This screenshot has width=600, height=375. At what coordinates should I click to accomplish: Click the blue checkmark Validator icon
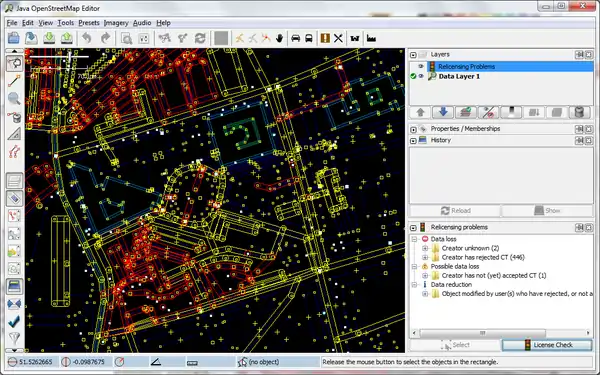[x=15, y=321]
